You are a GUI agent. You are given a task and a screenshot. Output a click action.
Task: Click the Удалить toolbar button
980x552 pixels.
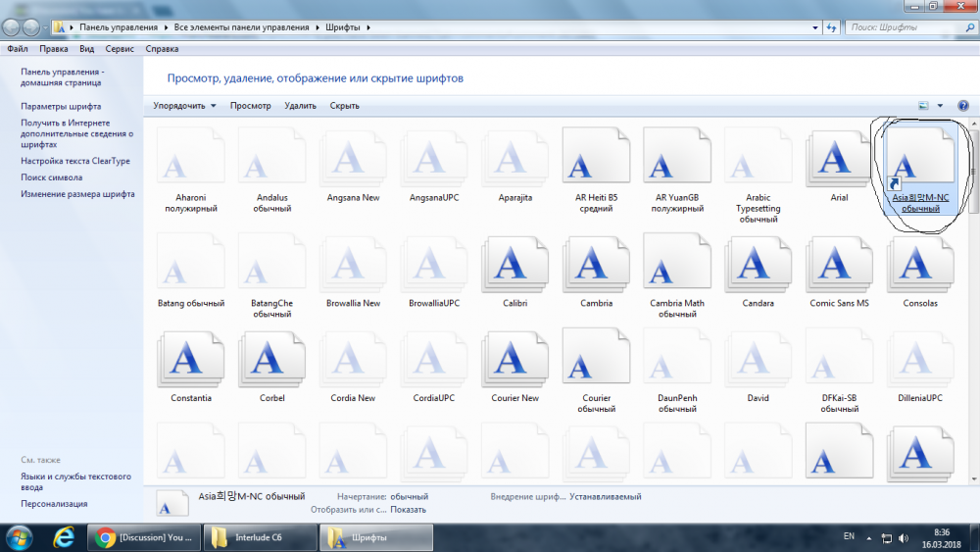(300, 106)
